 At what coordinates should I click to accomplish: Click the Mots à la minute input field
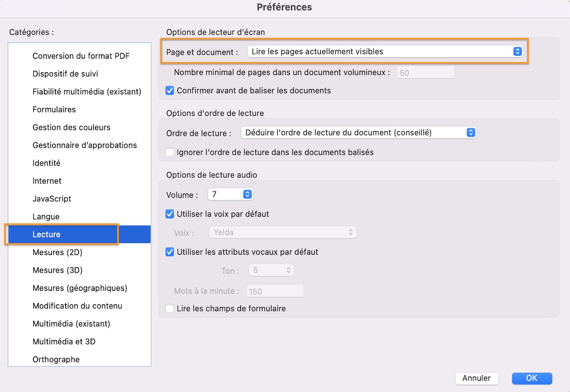coord(275,291)
